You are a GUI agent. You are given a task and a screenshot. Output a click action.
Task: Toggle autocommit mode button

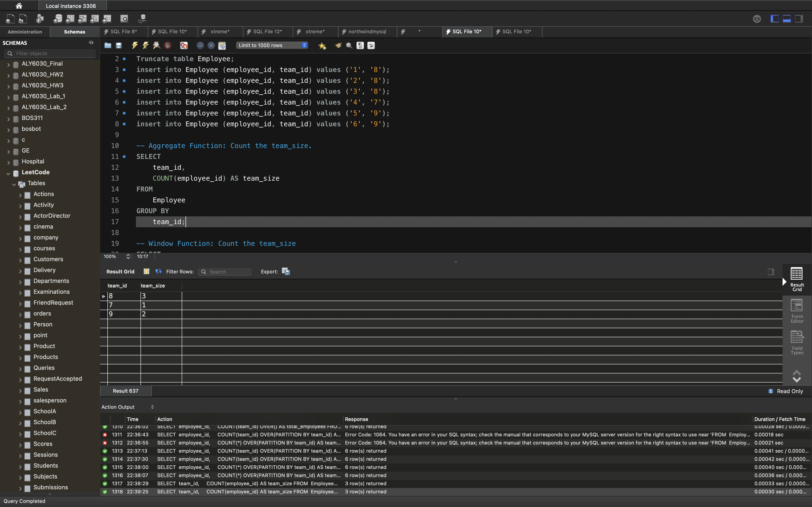click(x=222, y=45)
